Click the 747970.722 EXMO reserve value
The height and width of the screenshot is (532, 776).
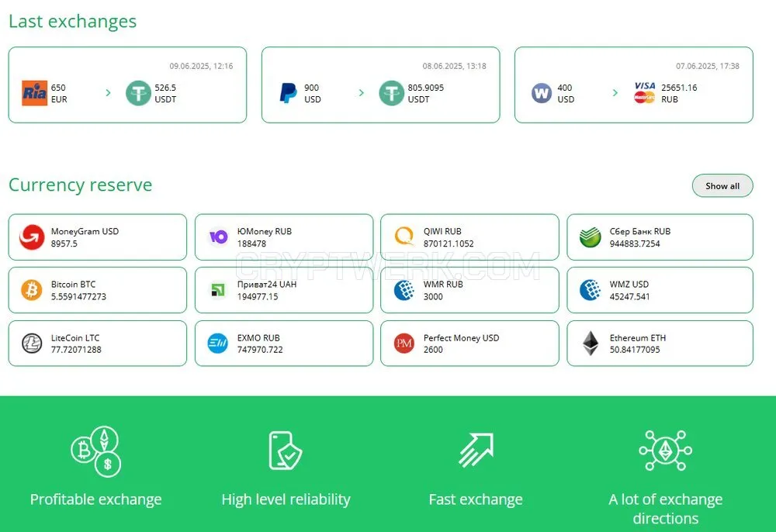coord(260,350)
